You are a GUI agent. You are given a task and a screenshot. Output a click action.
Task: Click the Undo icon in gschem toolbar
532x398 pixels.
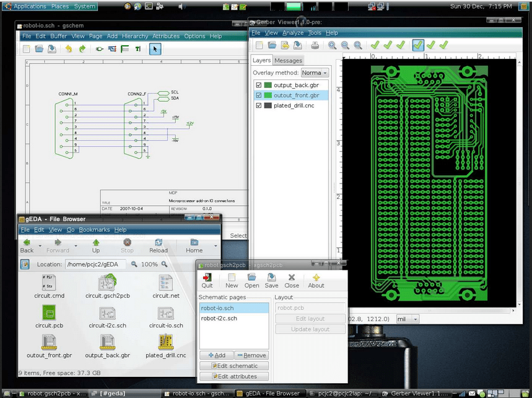coord(69,48)
